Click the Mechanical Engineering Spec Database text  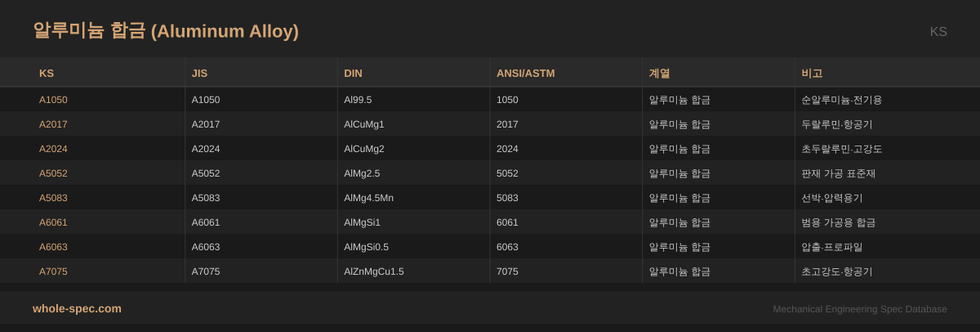point(860,309)
